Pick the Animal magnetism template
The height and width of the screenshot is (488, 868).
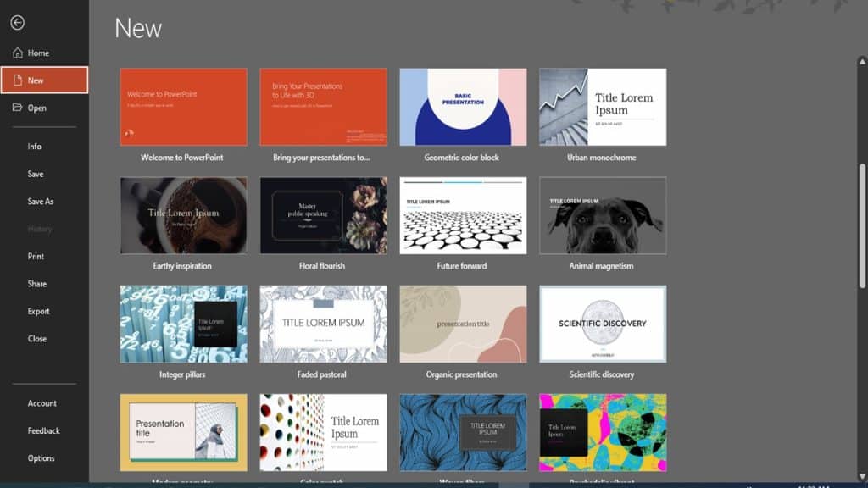coord(603,216)
